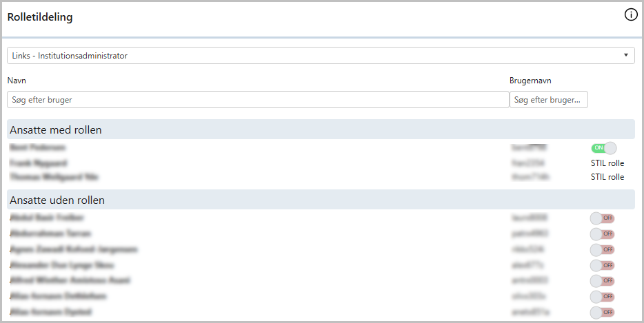Click the Rolletildeling panel title
This screenshot has width=644, height=323.
pyautogui.click(x=40, y=17)
